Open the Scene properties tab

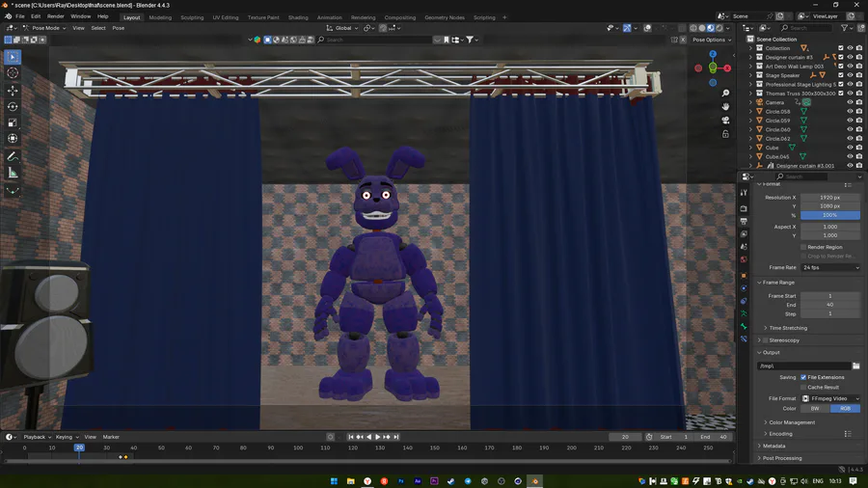(744, 247)
